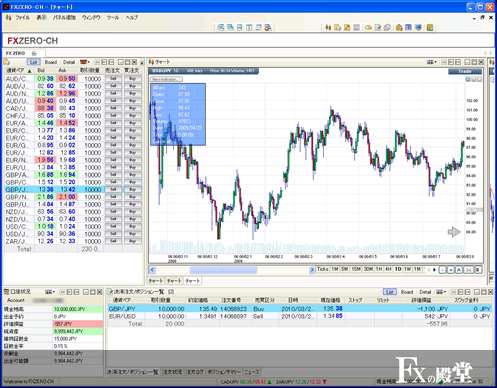Click chart scrollbar right arrow
497x388 pixels.
click(x=312, y=270)
